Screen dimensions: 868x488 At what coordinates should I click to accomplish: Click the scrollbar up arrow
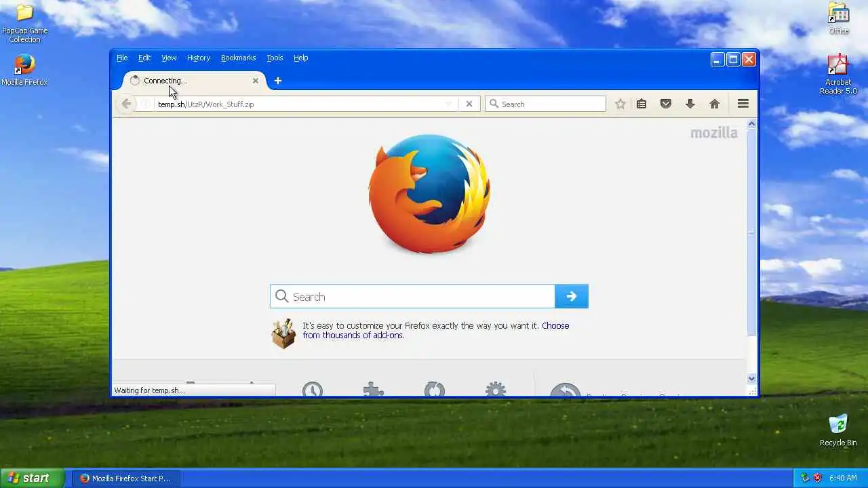[x=751, y=124]
